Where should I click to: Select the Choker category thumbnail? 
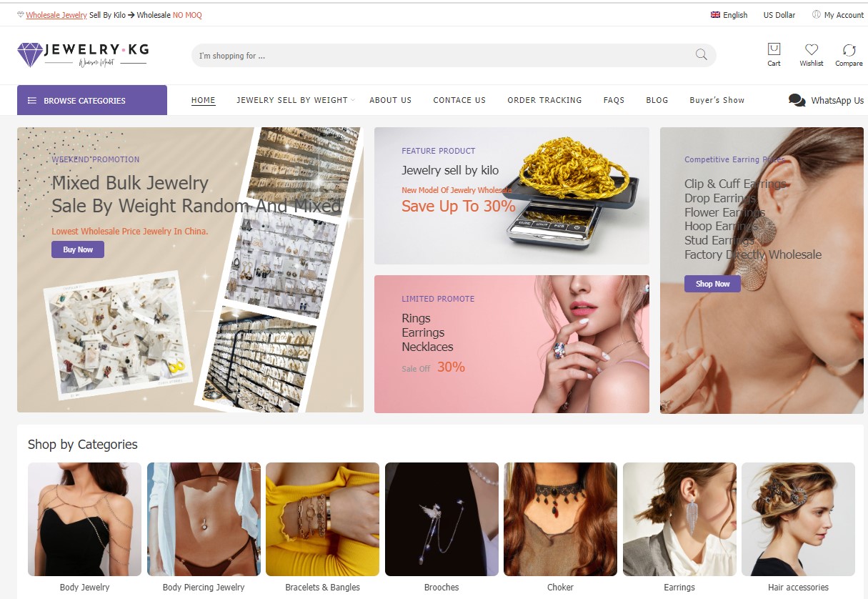pos(560,519)
